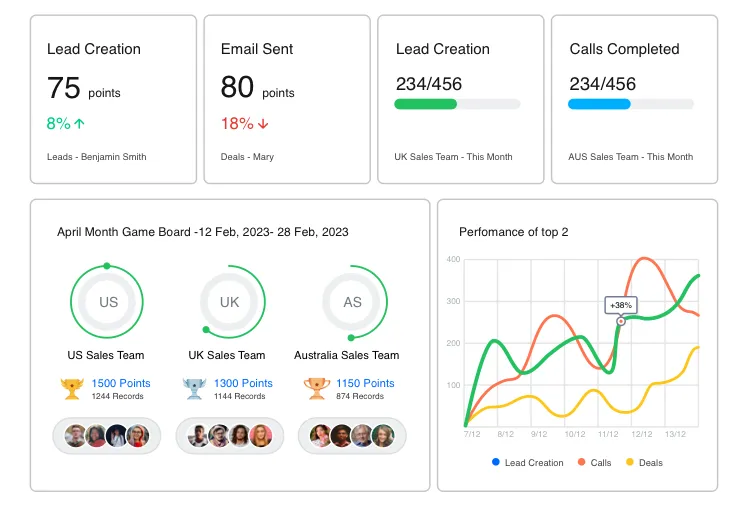This screenshot has height=506, width=748.
Task: Click the blue Calls Completed progress bar
Action: pos(631,104)
